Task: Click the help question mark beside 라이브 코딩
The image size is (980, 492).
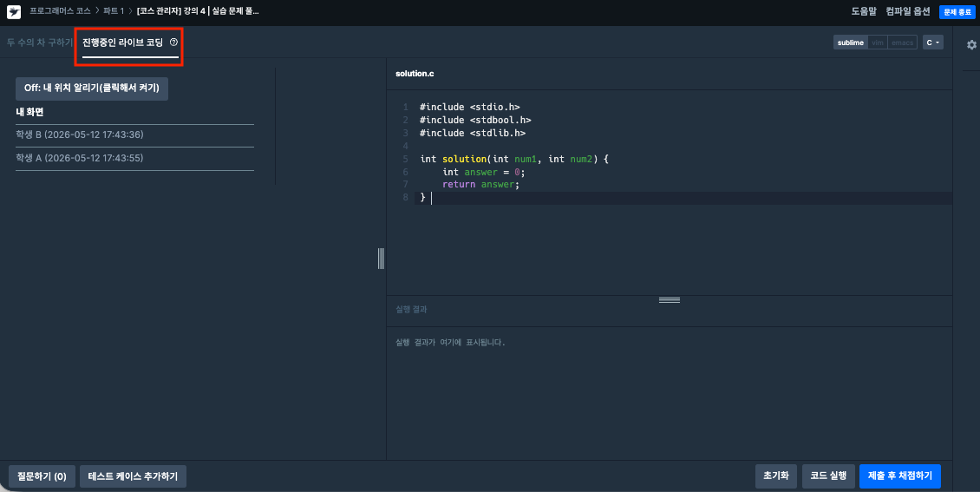Action: pyautogui.click(x=173, y=43)
